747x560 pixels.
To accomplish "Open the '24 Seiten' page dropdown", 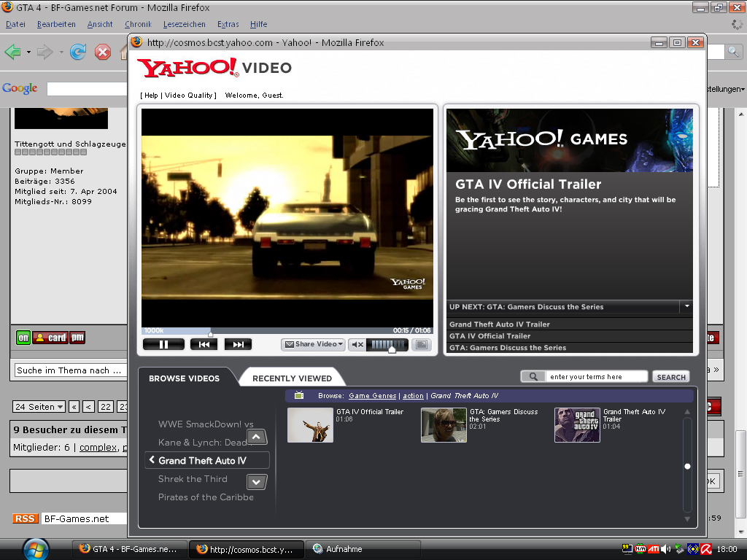I will 39,407.
